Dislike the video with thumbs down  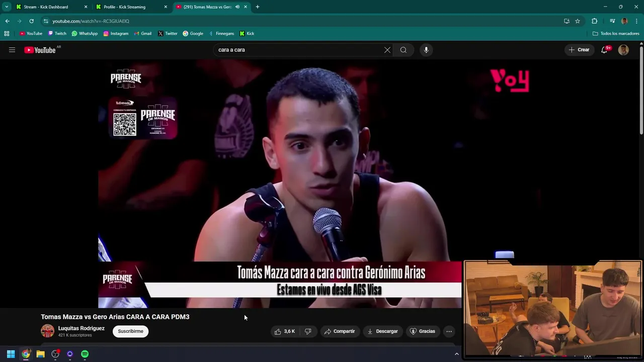point(308,331)
